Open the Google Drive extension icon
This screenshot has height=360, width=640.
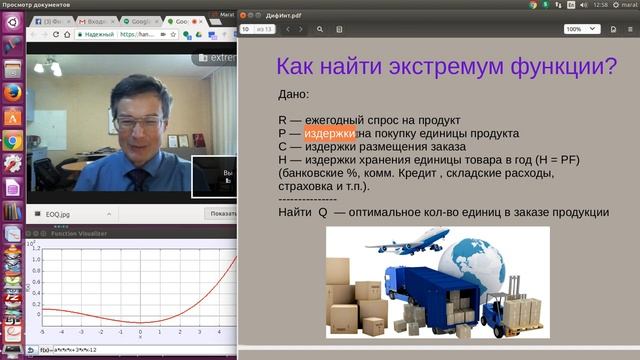coord(199,35)
